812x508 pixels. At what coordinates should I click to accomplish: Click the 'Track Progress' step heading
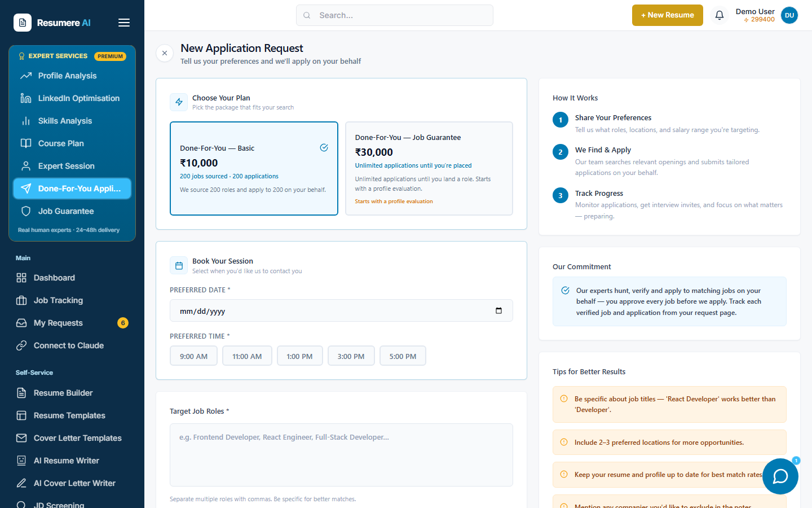tap(599, 193)
